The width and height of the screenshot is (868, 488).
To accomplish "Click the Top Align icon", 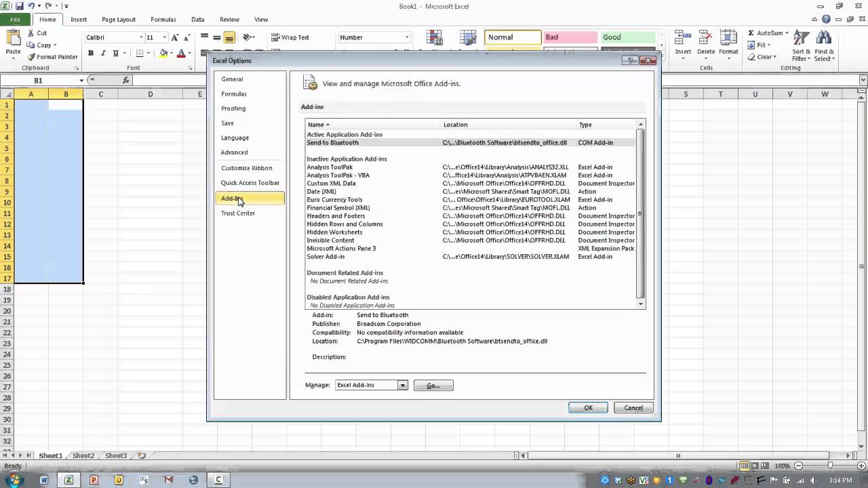I will point(205,37).
